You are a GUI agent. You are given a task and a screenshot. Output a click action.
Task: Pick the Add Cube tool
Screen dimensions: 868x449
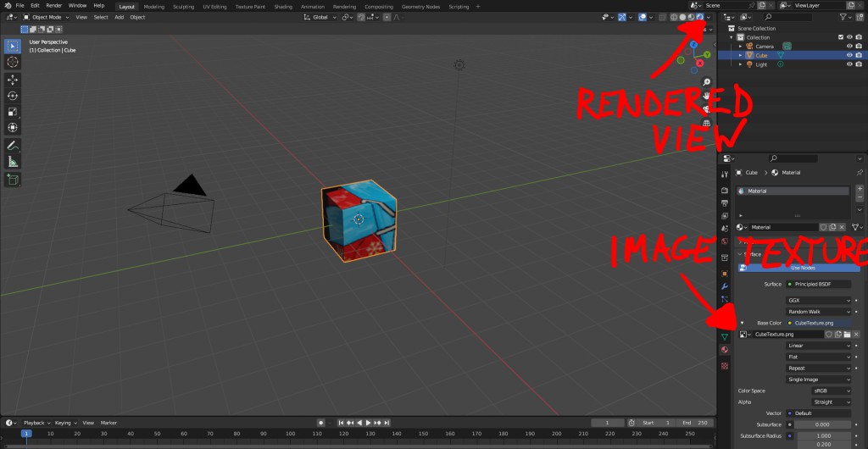coord(14,180)
